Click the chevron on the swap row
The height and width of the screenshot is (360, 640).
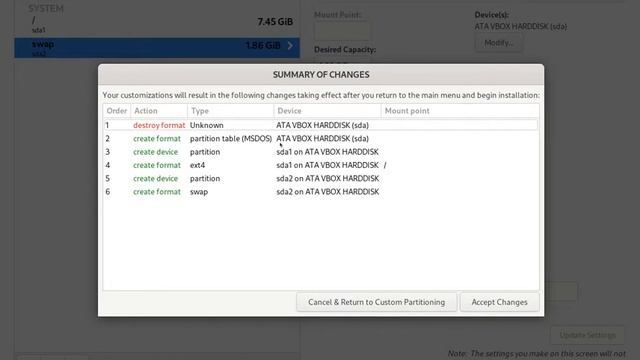tap(290, 45)
